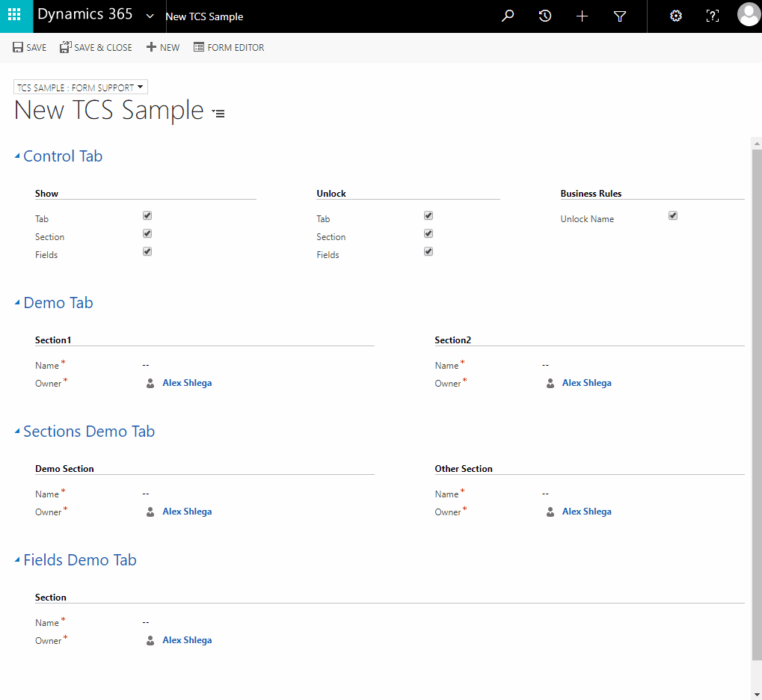Viewport: 762px width, 700px height.
Task: Click the NEW command label
Action: click(170, 48)
